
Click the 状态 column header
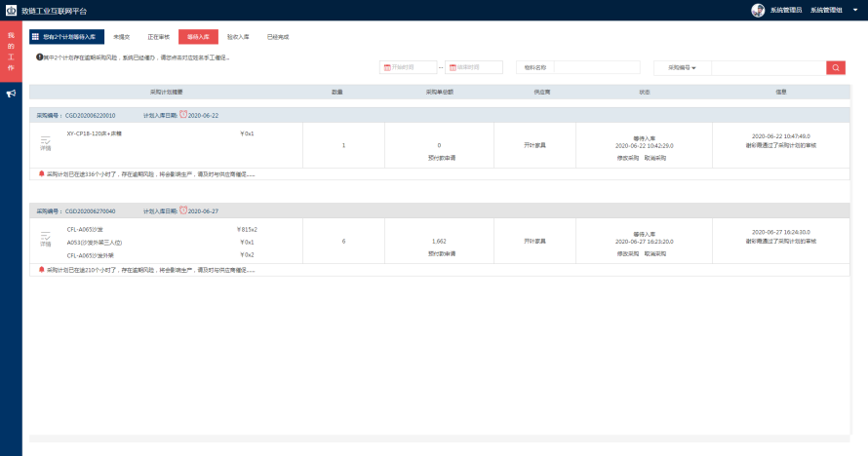coord(645,92)
